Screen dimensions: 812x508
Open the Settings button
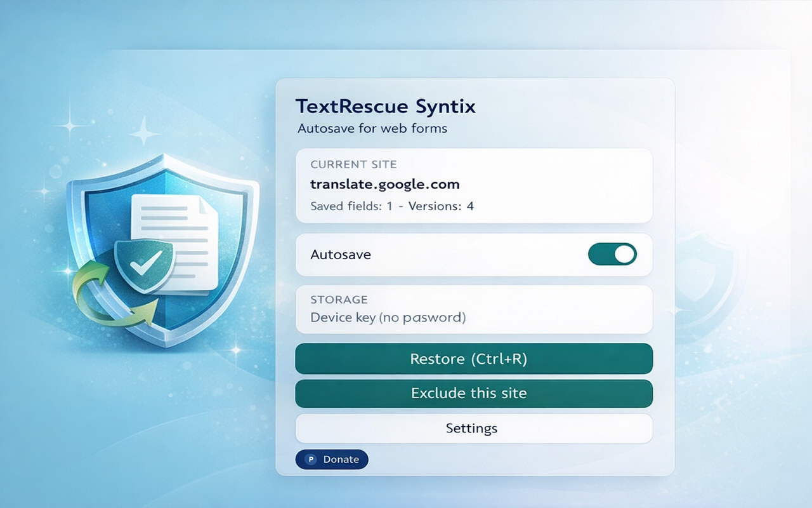click(x=474, y=428)
